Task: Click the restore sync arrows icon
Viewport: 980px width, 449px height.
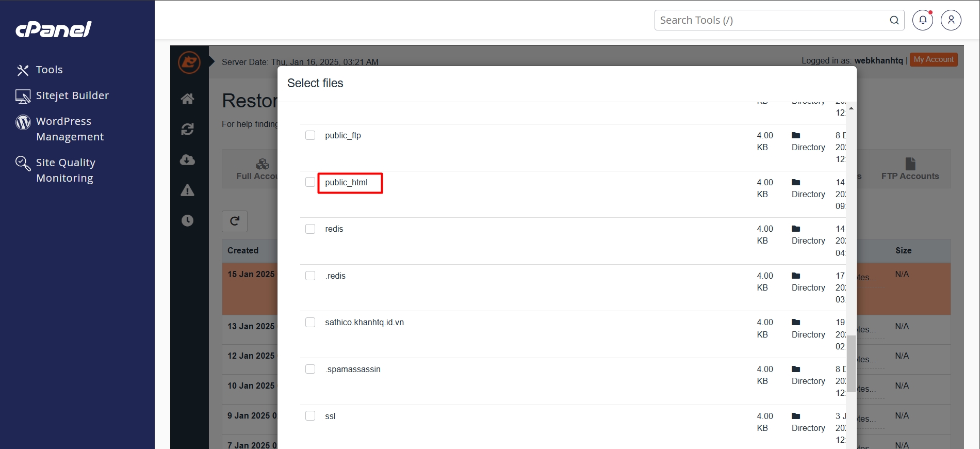Action: click(188, 129)
